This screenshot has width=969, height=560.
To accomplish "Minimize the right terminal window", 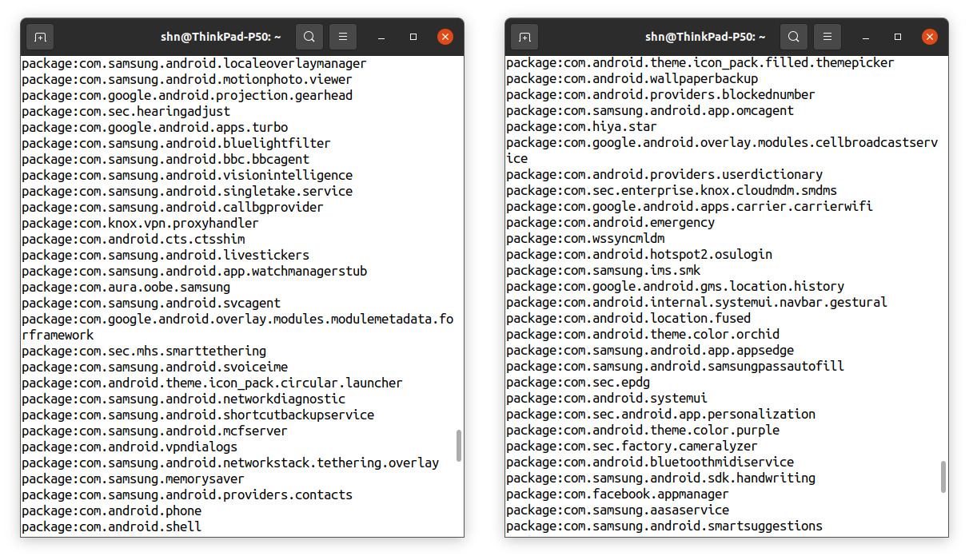I will point(867,37).
